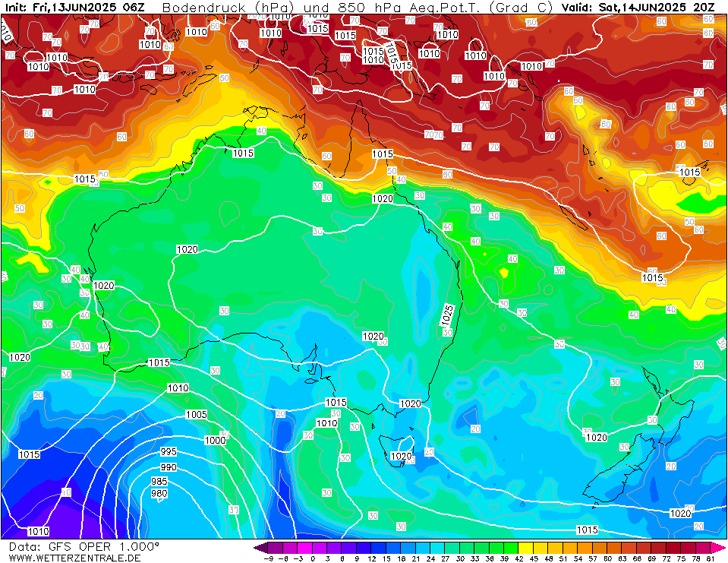Select the 1025 isobar label over eastern Australia
Viewport: 728px width, 563px height.
(x=447, y=315)
